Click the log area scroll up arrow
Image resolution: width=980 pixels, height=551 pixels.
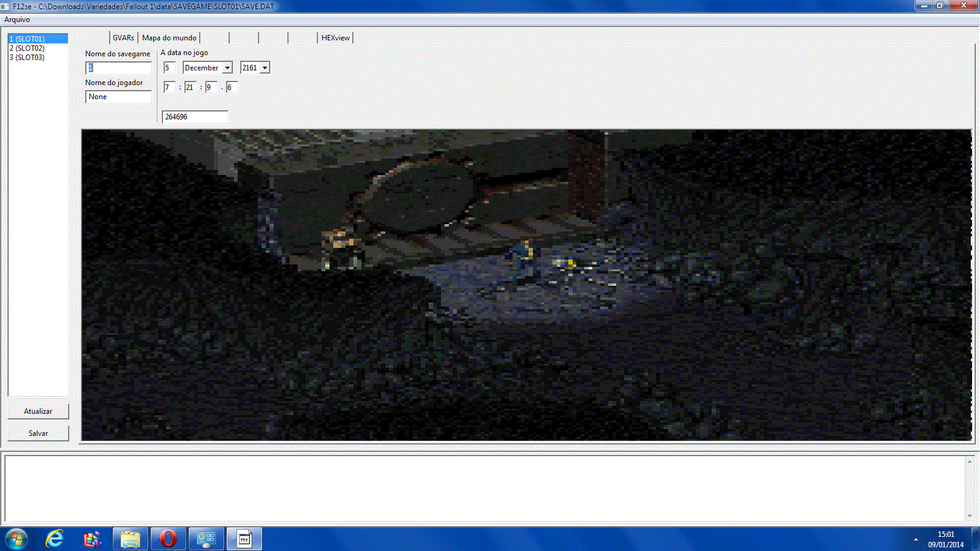(969, 462)
